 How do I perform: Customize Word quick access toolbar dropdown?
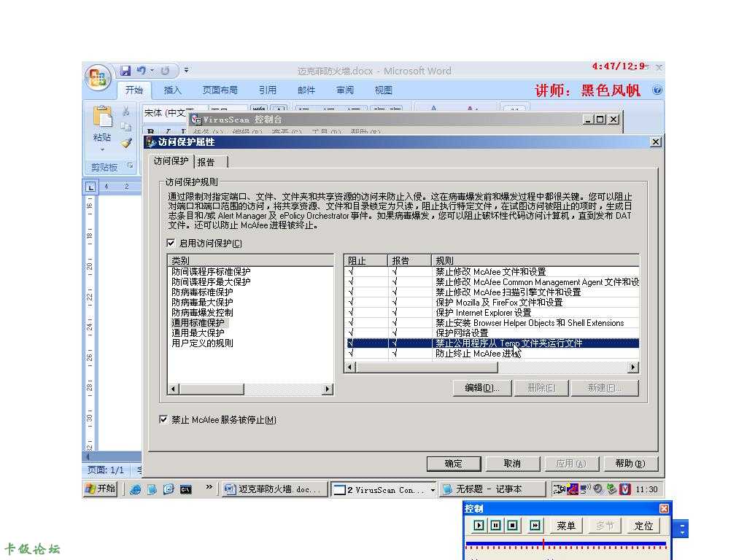coord(186,70)
